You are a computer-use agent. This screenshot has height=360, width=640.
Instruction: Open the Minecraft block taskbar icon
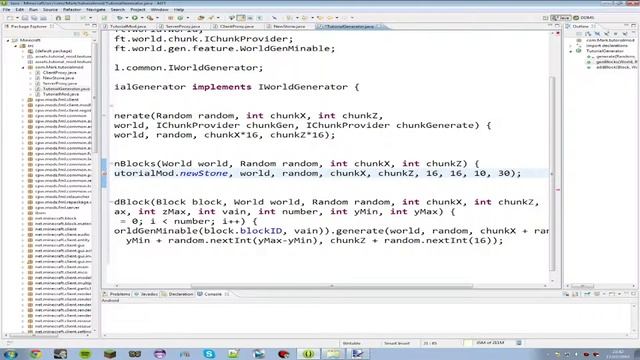tap(110, 354)
